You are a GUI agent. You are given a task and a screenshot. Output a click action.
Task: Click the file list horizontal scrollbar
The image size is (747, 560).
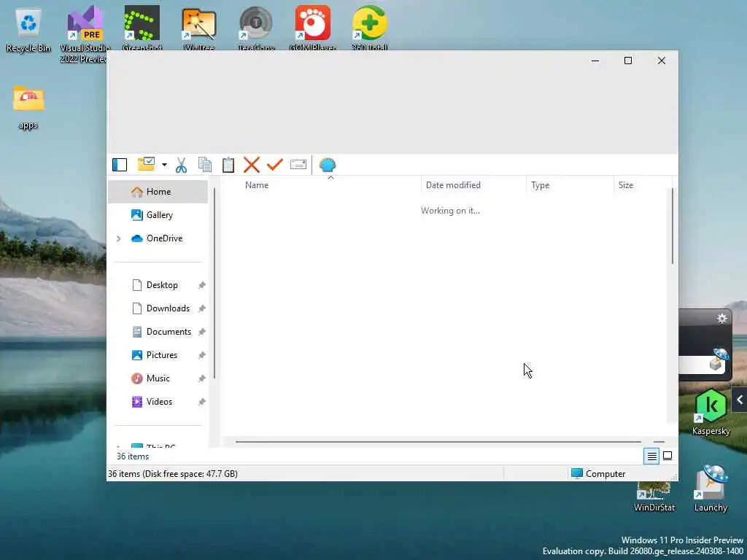pyautogui.click(x=438, y=441)
